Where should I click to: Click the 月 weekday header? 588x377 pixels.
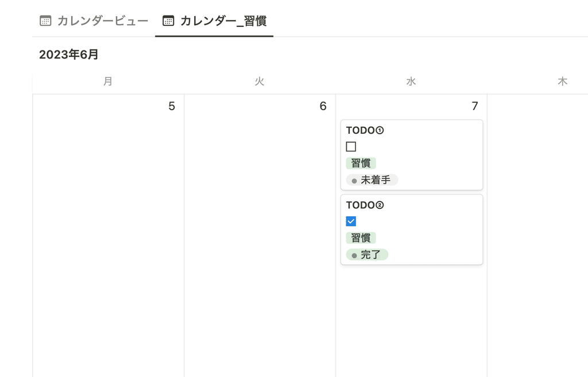click(108, 81)
